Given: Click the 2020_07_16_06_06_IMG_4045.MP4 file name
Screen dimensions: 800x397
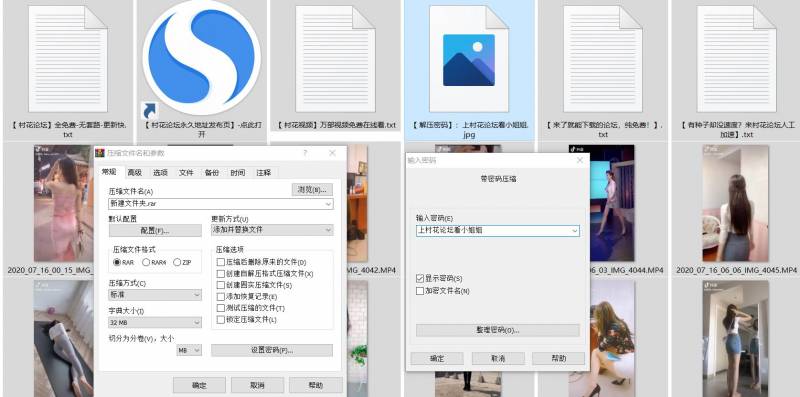Looking at the screenshot, I should 736,270.
